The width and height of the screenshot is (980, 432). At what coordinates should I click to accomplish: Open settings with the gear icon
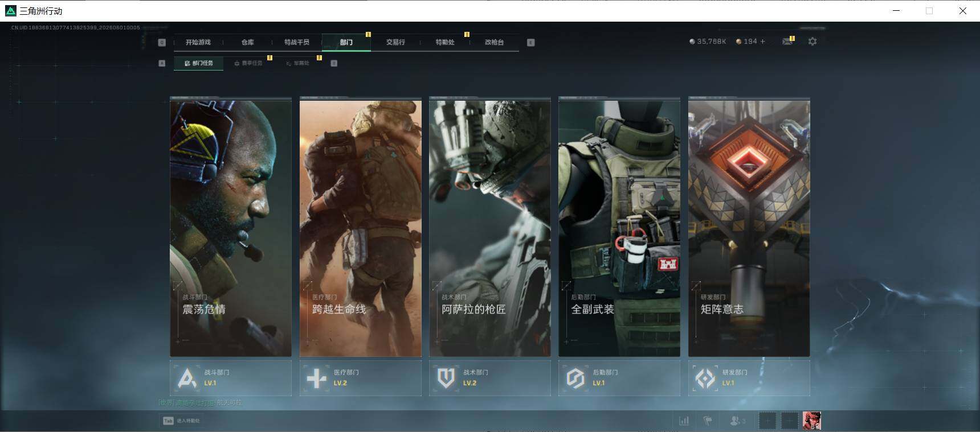pyautogui.click(x=812, y=42)
